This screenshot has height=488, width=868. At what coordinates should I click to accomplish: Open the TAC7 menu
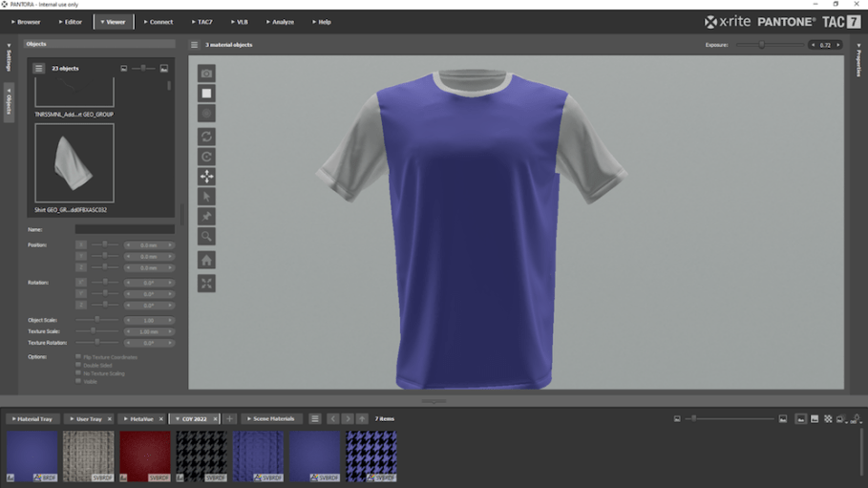[x=202, y=22]
